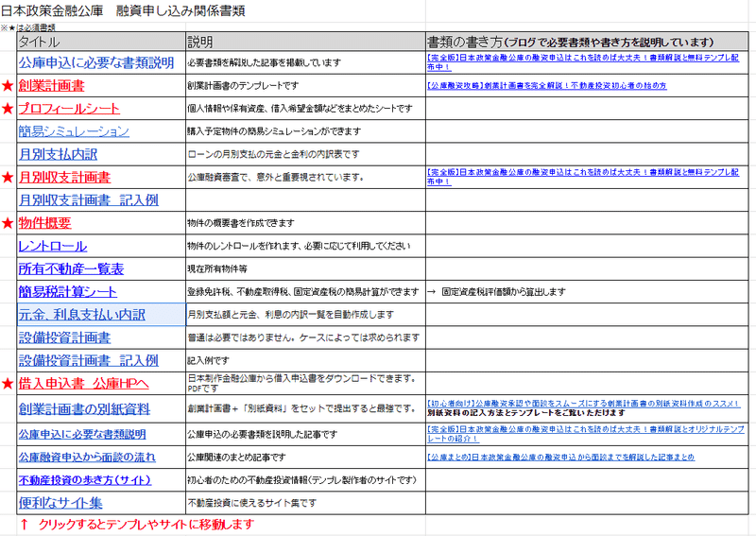Viewport: 756px width, 536px height.
Task: Select the 現在所有物件等 cell
Action: (x=305, y=269)
